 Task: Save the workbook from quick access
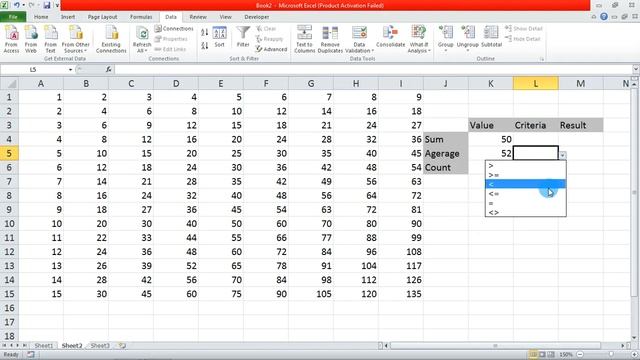47,5
